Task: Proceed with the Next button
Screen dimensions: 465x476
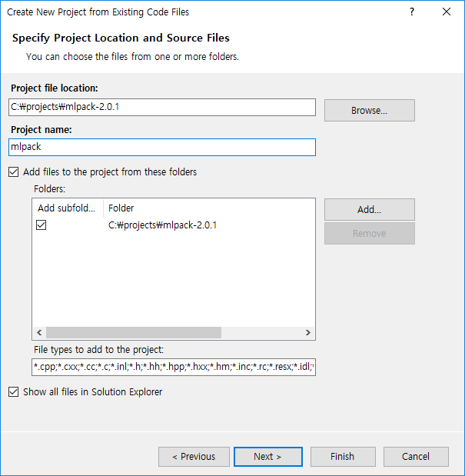Action: click(267, 457)
